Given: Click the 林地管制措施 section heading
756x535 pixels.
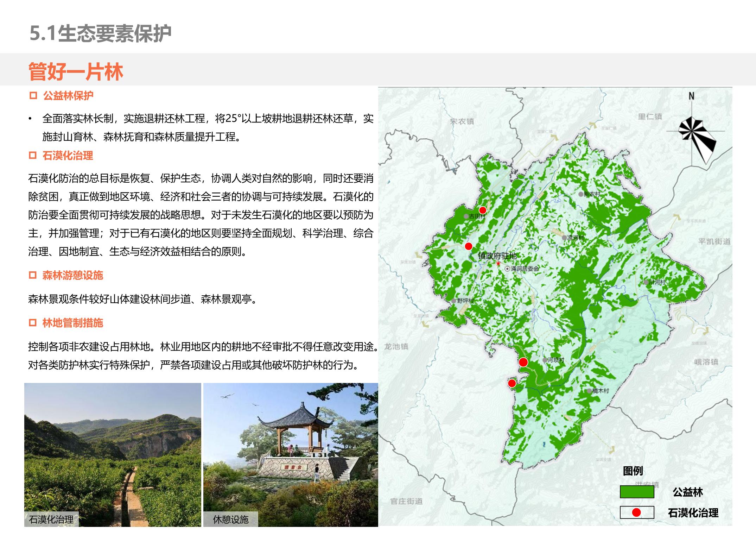Looking at the screenshot, I should pyautogui.click(x=72, y=323).
